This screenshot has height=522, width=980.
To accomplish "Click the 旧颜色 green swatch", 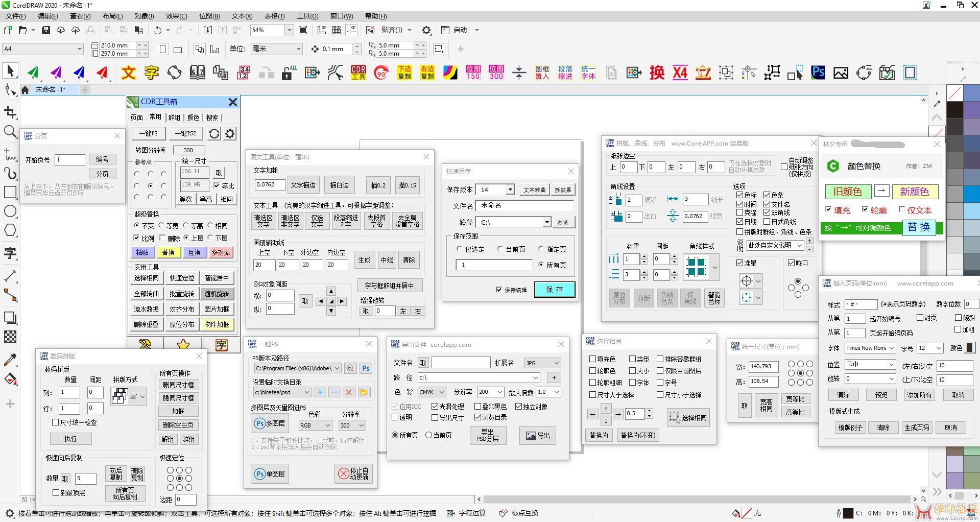I will 848,192.
